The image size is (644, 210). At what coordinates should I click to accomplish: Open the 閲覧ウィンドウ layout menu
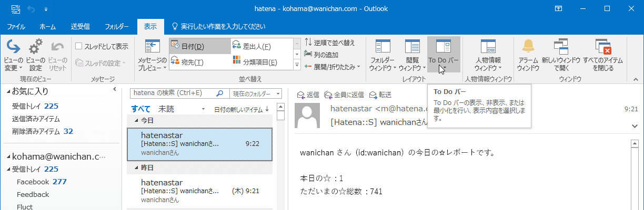pyautogui.click(x=412, y=55)
